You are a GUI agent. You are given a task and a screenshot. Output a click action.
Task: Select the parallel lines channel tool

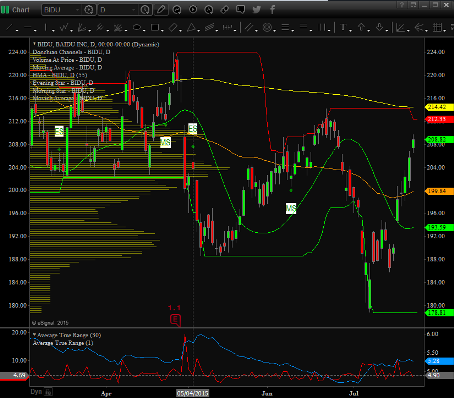[249, 28]
